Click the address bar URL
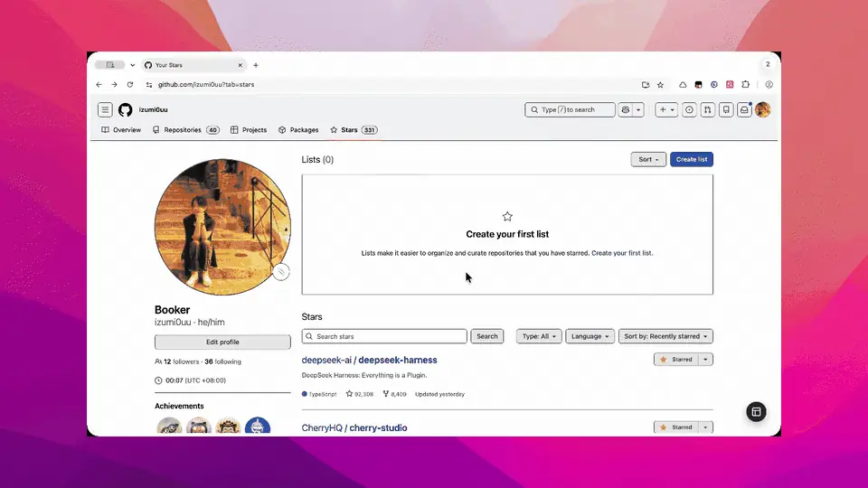868x488 pixels. pos(206,85)
